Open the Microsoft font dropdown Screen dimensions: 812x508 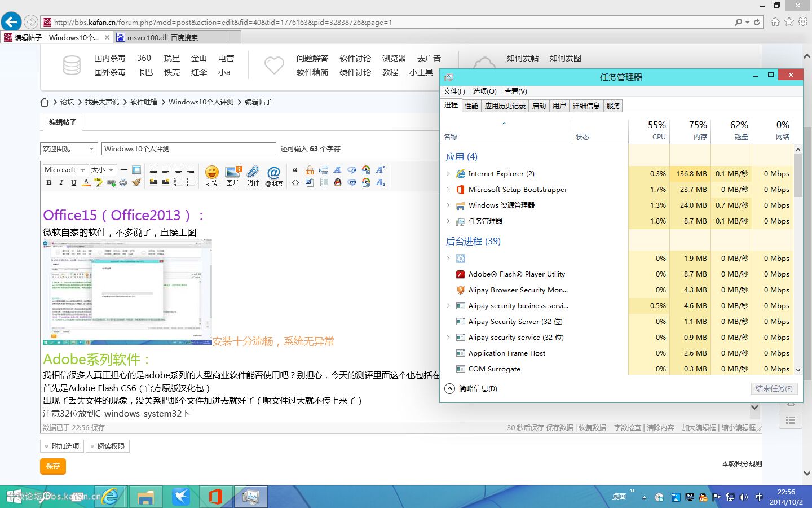coord(65,170)
